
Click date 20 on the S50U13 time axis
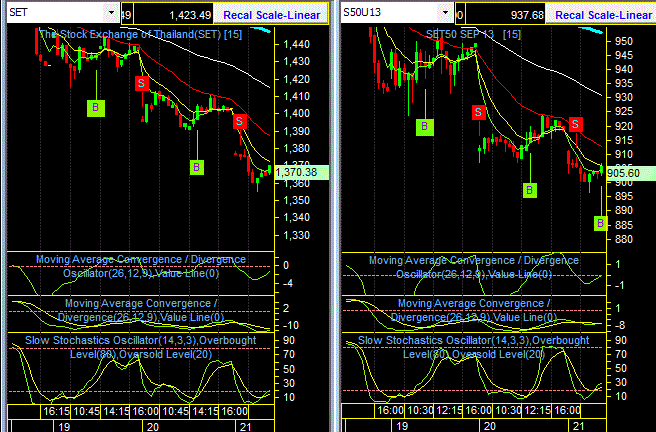[x=489, y=427]
